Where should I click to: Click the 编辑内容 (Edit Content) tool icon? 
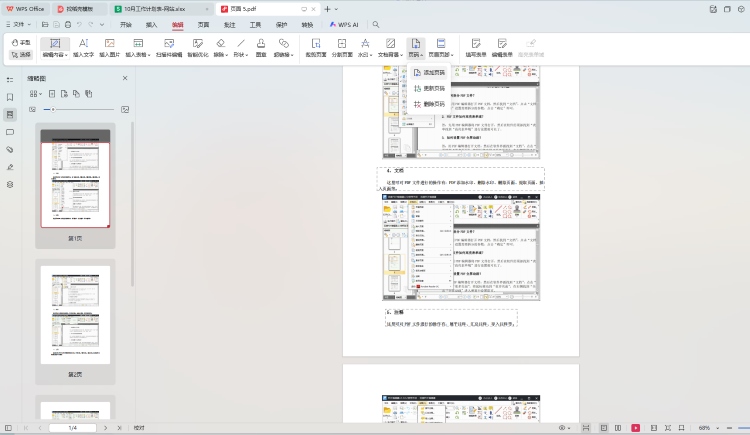pyautogui.click(x=54, y=43)
